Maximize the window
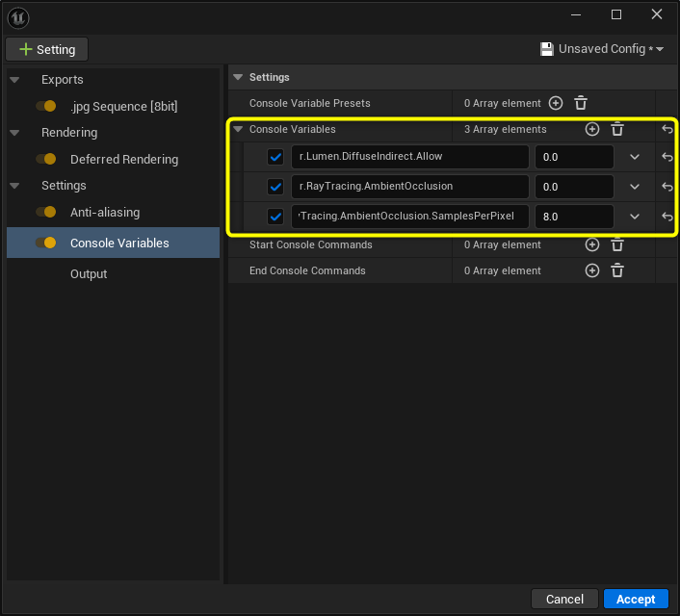This screenshot has width=680, height=616. (615, 14)
